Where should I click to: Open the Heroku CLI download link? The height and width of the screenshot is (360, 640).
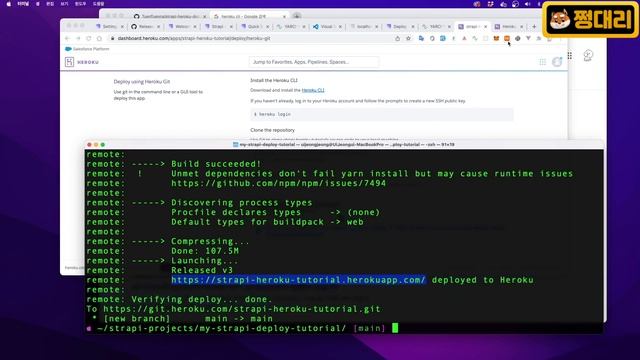(313, 90)
